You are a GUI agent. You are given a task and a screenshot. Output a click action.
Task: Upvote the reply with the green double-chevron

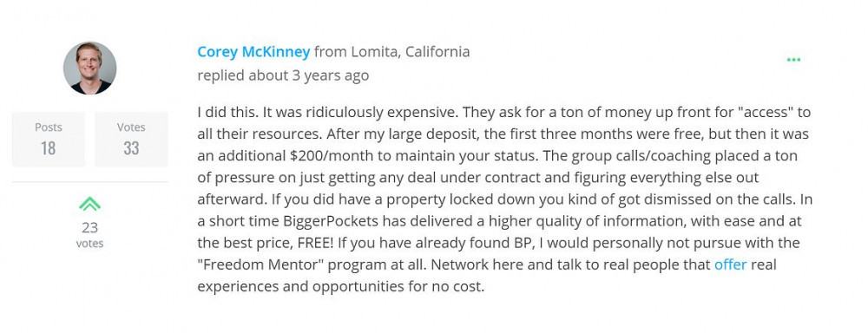[x=89, y=204]
